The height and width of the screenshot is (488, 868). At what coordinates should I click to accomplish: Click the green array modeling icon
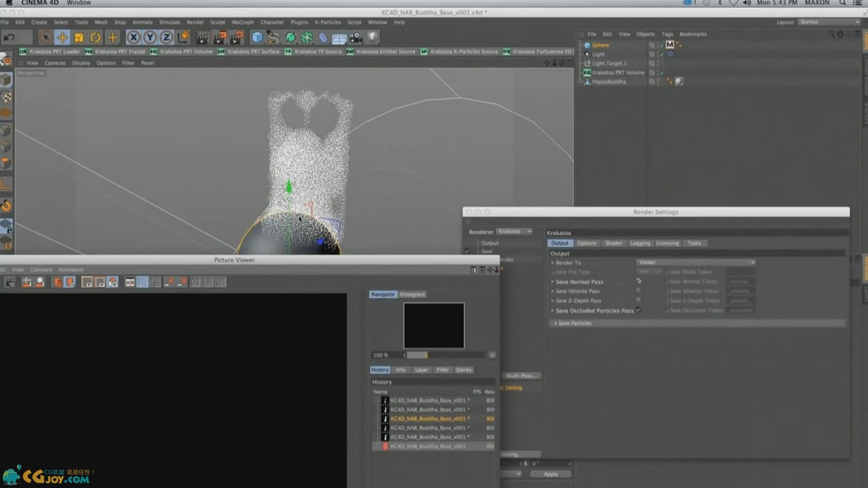point(307,38)
